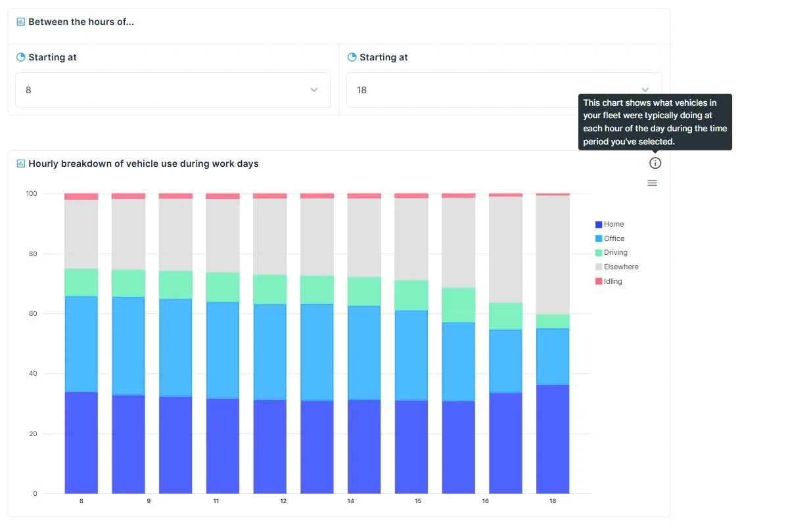
Task: Toggle the Idling series in the legend
Action: 609,281
